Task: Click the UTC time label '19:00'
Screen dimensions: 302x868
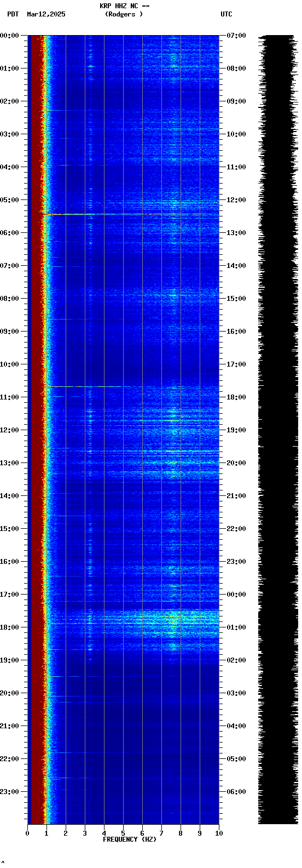Action: click(236, 430)
